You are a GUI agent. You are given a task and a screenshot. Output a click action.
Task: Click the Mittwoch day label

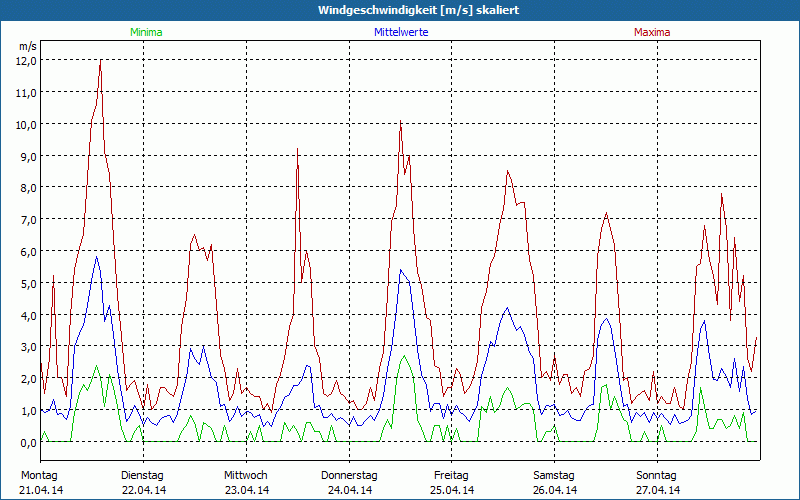click(245, 474)
